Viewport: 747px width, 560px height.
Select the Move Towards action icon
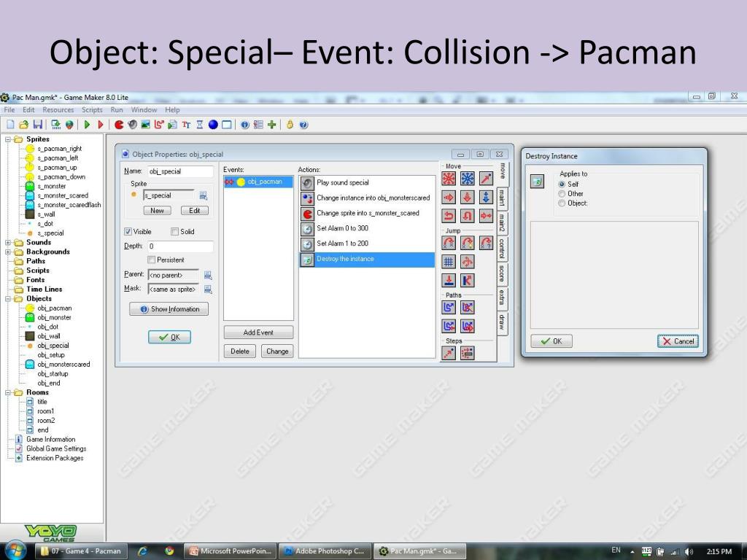pyautogui.click(x=486, y=179)
